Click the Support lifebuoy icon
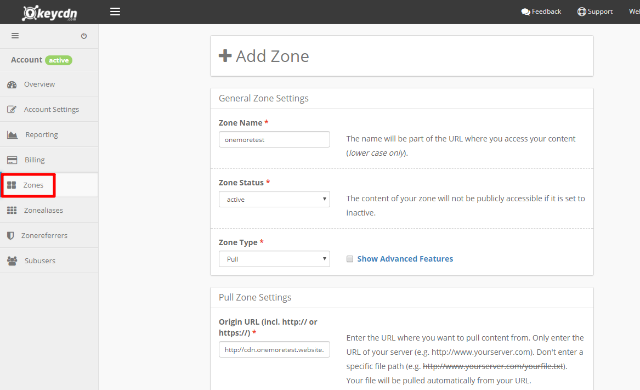 pos(581,11)
